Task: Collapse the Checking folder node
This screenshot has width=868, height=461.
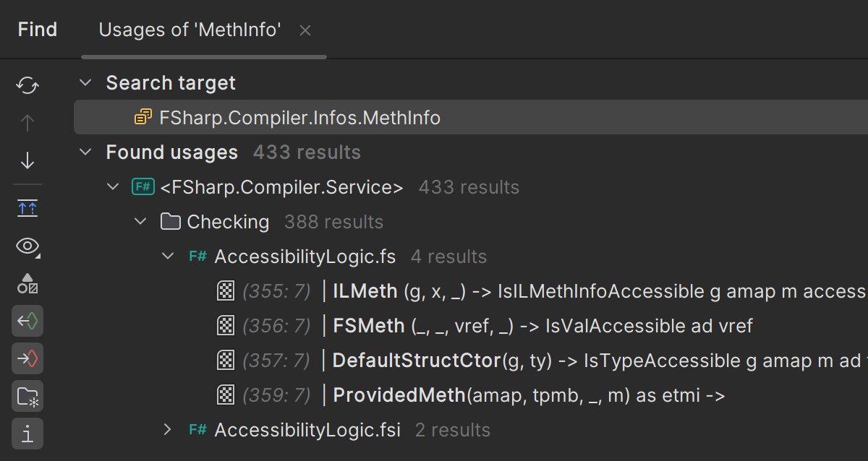Action: [141, 222]
